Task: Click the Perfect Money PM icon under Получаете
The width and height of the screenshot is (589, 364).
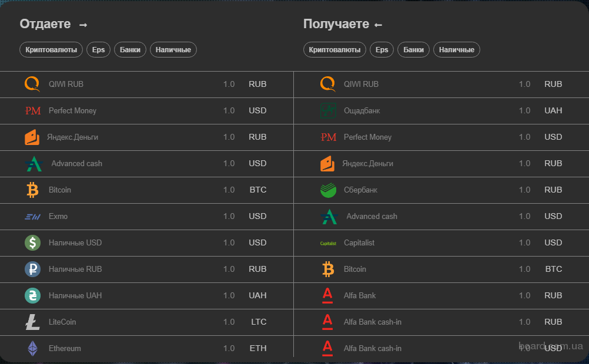Action: [329, 137]
